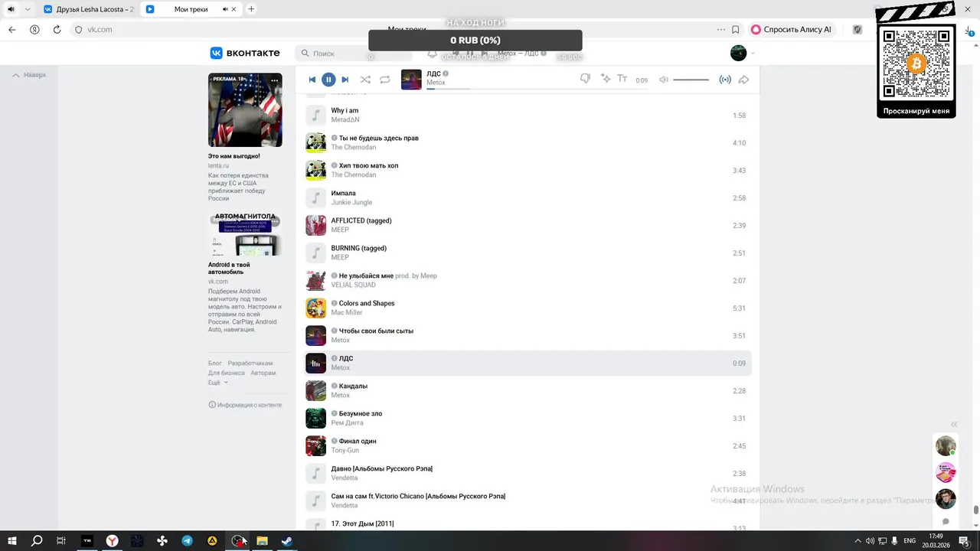Click Спросить Алису AI button
Viewport: 980px width, 551px height.
click(x=792, y=29)
